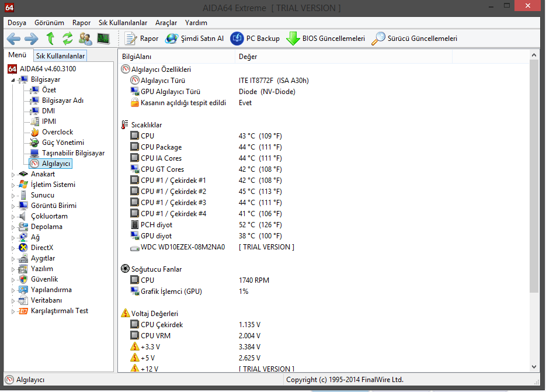This screenshot has width=546, height=392.
Task: Click the Rapor toolbar button
Action: 141,39
